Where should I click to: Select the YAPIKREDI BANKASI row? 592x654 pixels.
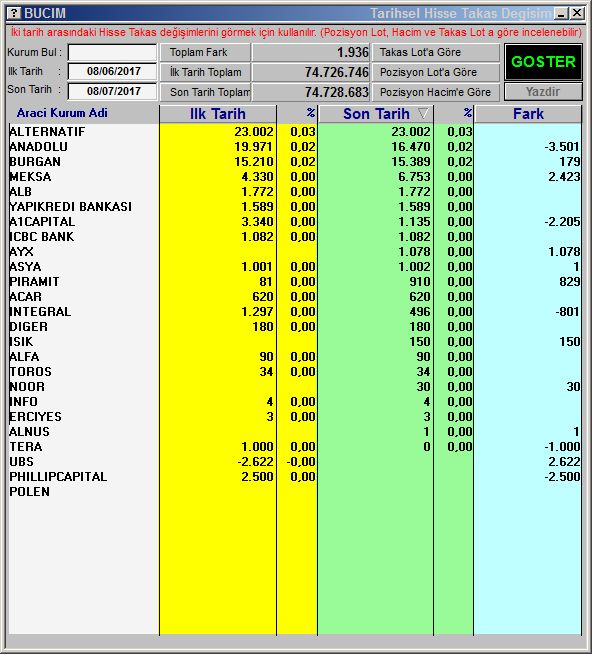[x=295, y=207]
